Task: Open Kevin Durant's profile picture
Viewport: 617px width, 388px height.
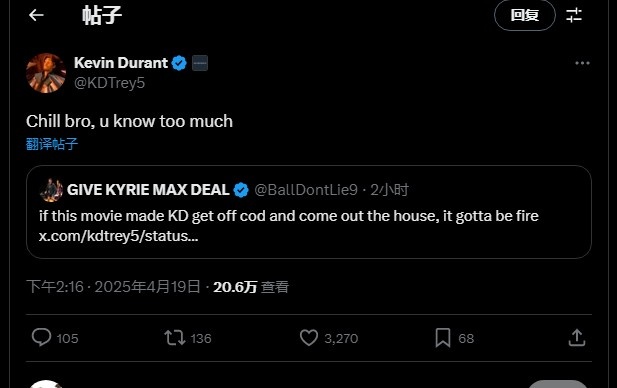Action: pos(46,73)
